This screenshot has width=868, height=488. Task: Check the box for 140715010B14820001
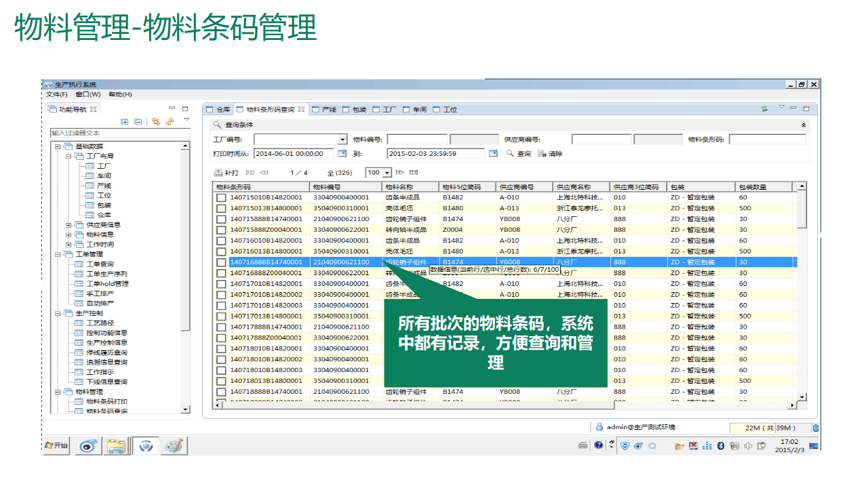click(221, 197)
